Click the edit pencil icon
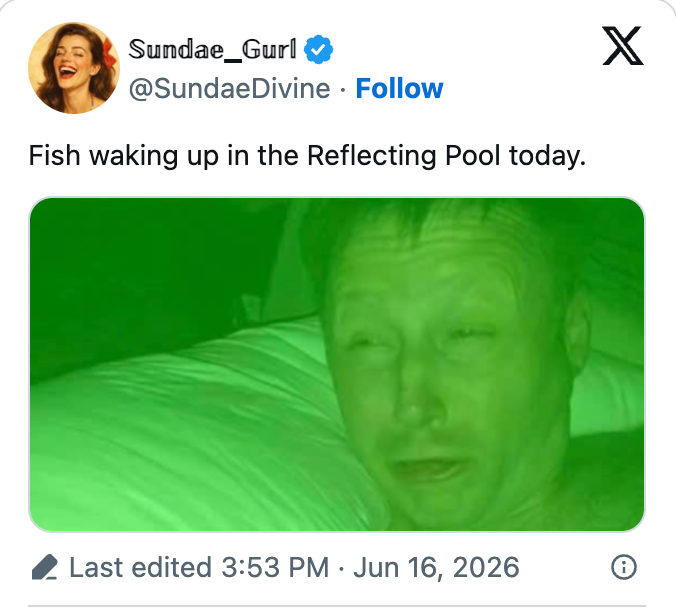Screen dimensions: 676x610 click(x=45, y=567)
